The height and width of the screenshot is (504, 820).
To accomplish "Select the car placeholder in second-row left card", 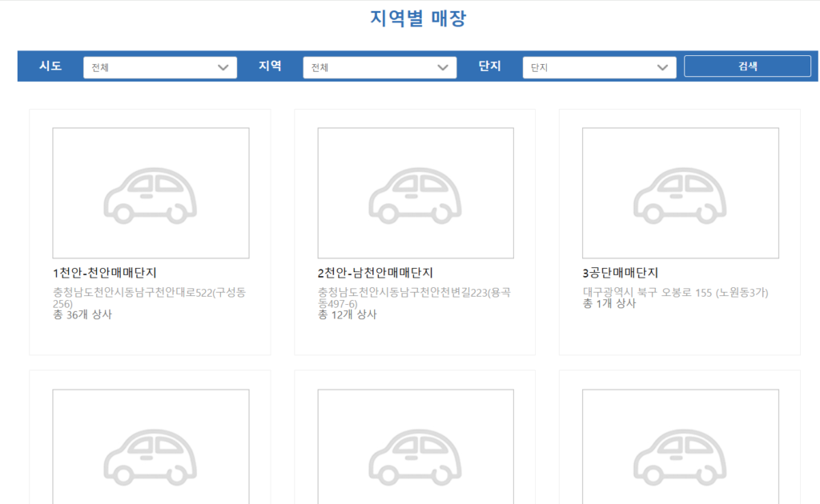I will coord(151,448).
